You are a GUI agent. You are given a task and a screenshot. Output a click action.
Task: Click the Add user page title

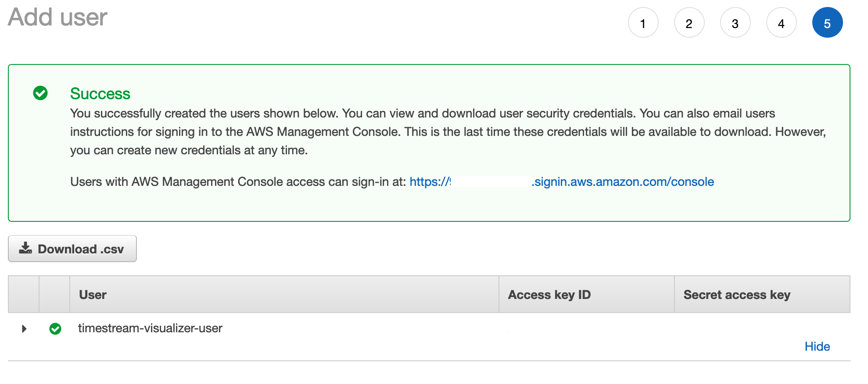pyautogui.click(x=57, y=18)
